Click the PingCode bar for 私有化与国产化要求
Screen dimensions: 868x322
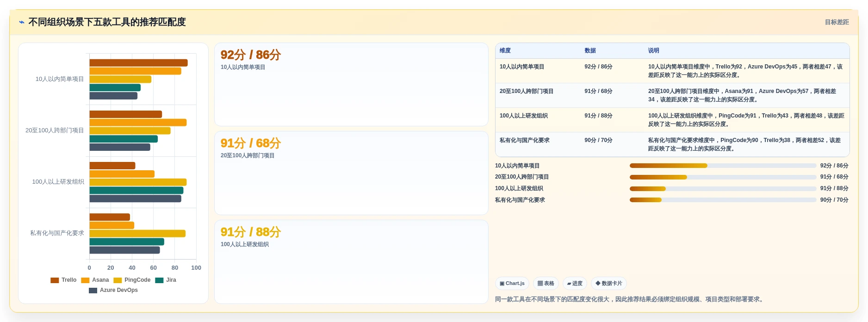[x=137, y=234]
